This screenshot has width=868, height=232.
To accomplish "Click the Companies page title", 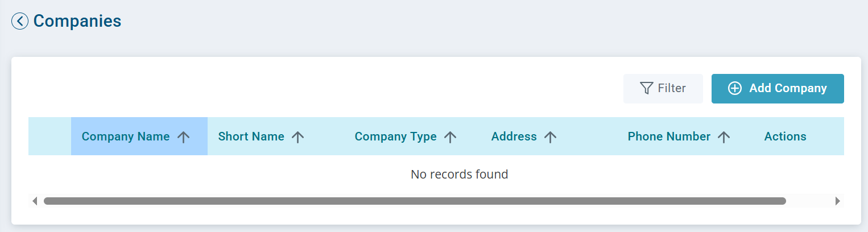I will pos(77,21).
